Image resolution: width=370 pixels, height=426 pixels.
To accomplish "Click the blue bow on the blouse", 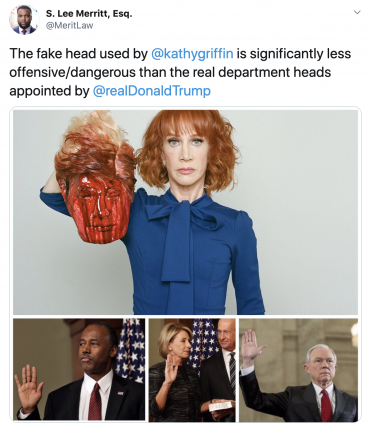I will click(x=183, y=237).
